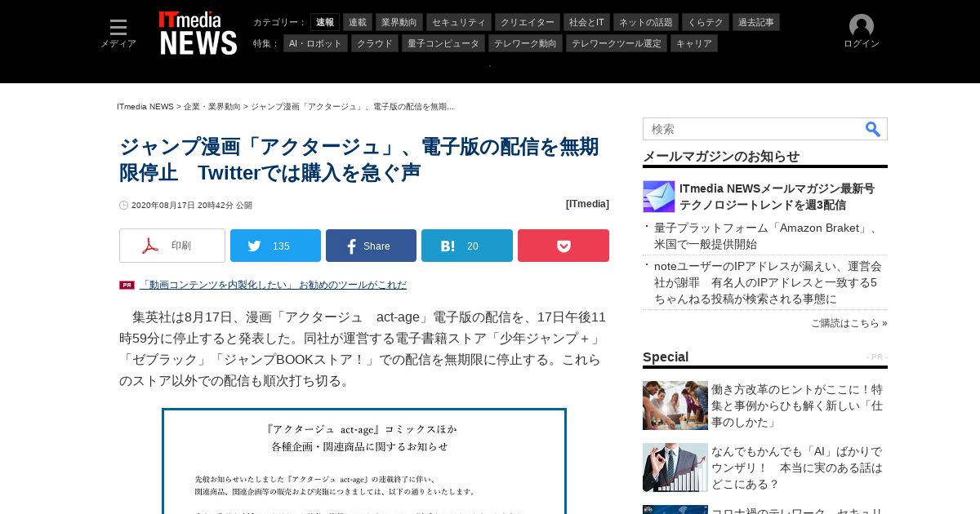Focus the 検索 search field
980x514 pixels.
pyautogui.click(x=753, y=129)
